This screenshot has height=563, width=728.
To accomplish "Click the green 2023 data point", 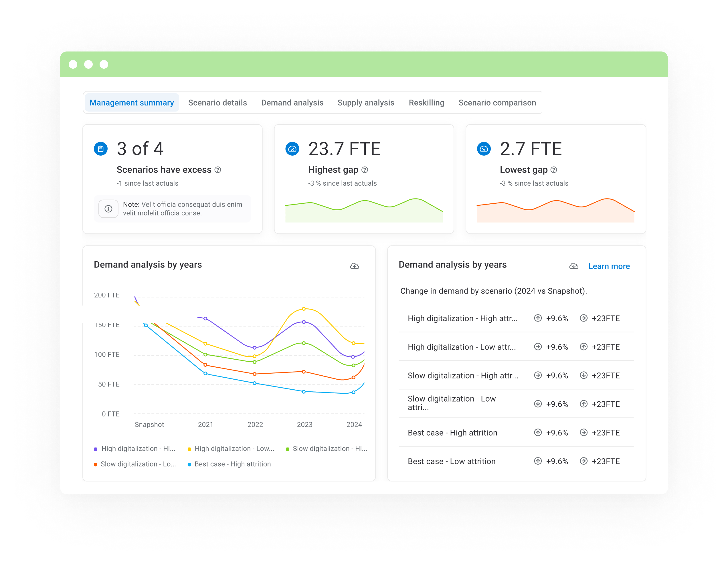I will point(304,343).
